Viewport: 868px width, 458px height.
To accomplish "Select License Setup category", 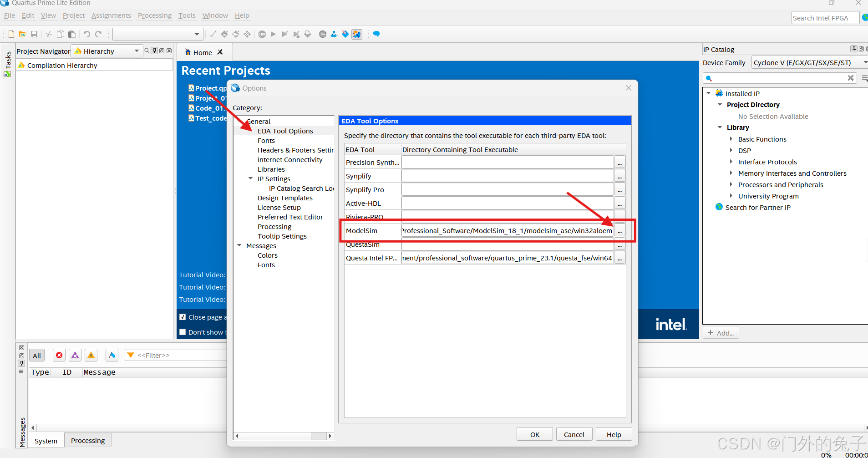I will tap(279, 207).
